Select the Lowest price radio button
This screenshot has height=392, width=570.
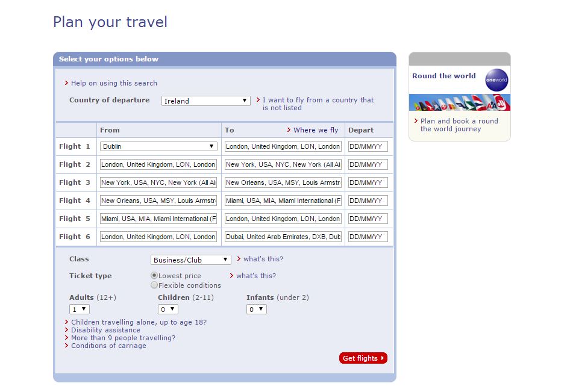154,276
